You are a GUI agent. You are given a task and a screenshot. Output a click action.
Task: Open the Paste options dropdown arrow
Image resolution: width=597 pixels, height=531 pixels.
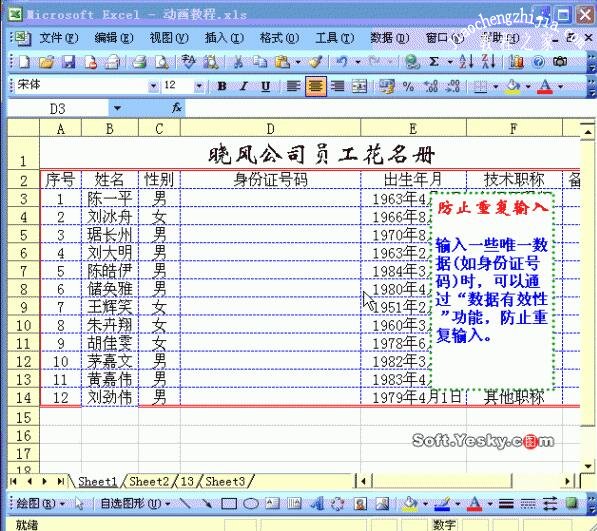coord(298,62)
